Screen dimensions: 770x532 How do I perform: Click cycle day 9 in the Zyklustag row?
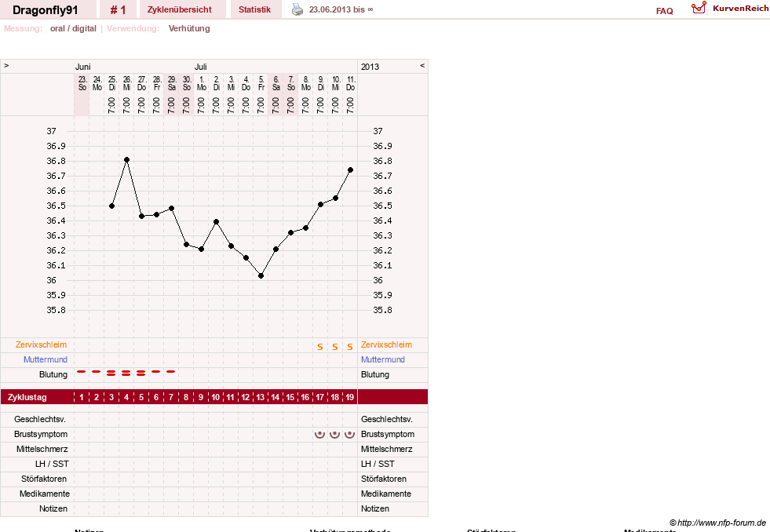[x=201, y=397]
